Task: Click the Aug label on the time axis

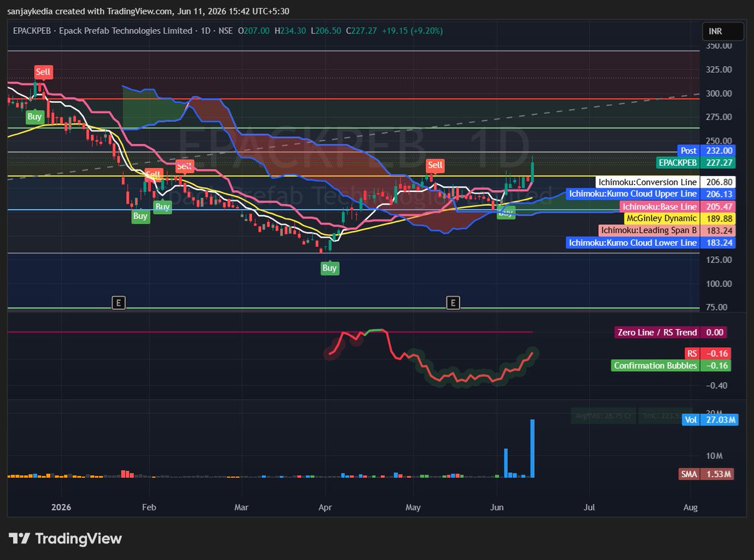Action: pos(691,507)
